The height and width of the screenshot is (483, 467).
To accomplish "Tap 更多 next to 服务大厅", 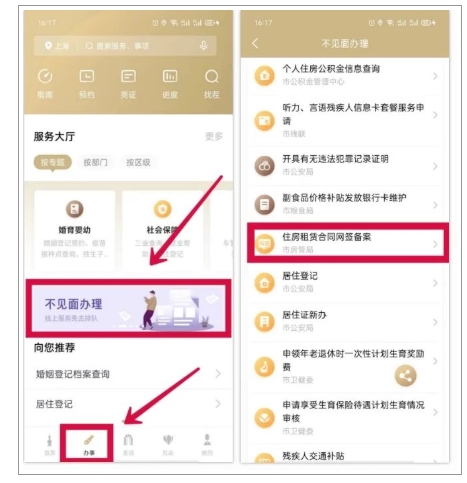I will (x=214, y=136).
